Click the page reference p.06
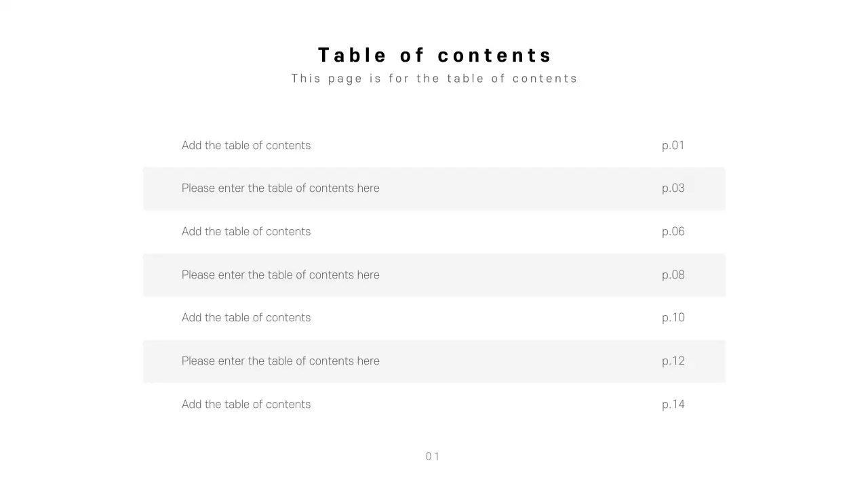The height and width of the screenshot is (488, 868). pyautogui.click(x=673, y=232)
